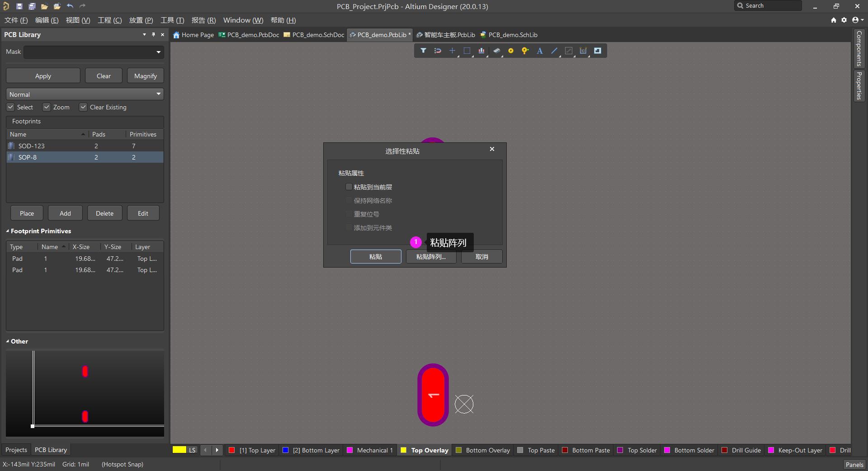868x471 pixels.
Task: Click the footprint preview thumbnail
Action: [x=85, y=394]
